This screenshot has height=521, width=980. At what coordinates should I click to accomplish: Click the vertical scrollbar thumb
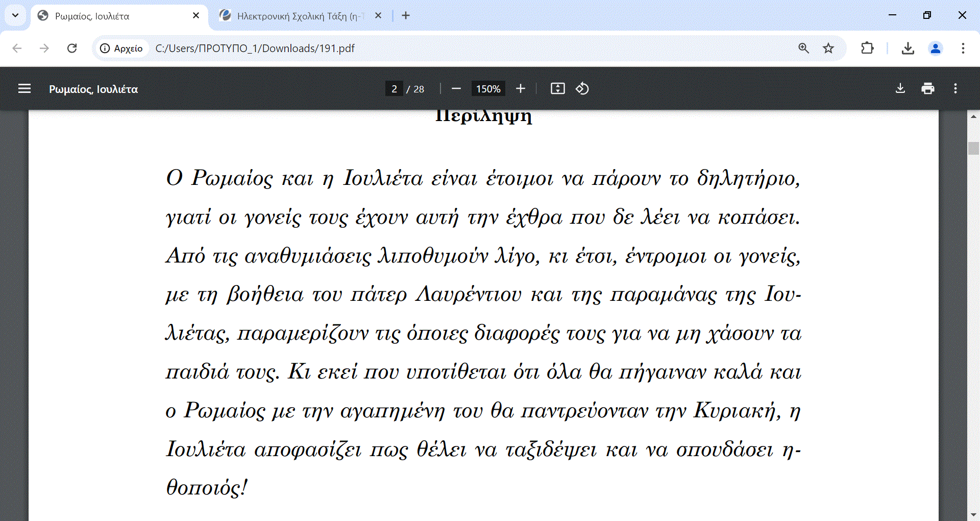(x=973, y=148)
